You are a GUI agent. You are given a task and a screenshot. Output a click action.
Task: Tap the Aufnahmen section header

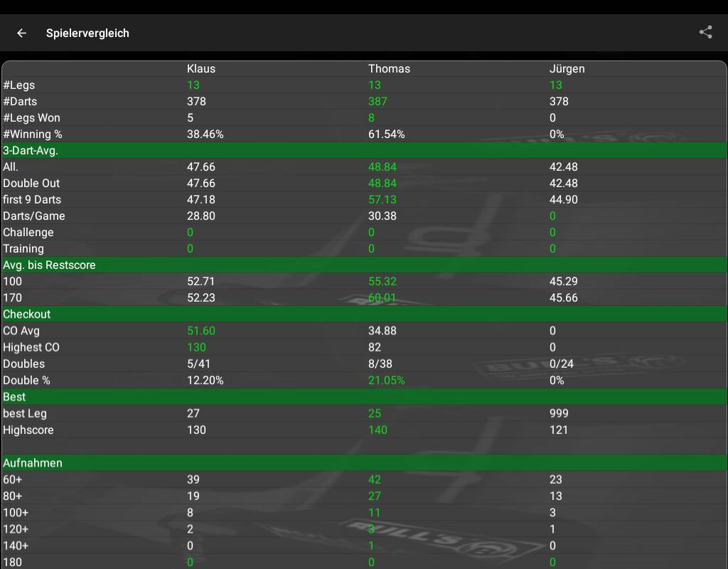click(33, 462)
